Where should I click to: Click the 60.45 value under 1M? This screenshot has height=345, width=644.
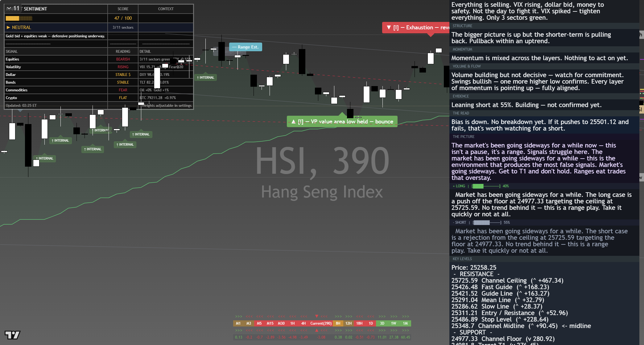405,337
